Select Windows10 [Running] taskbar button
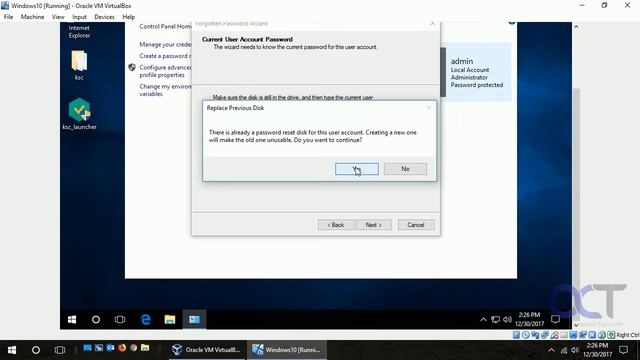This screenshot has height=360, width=640. click(287, 350)
